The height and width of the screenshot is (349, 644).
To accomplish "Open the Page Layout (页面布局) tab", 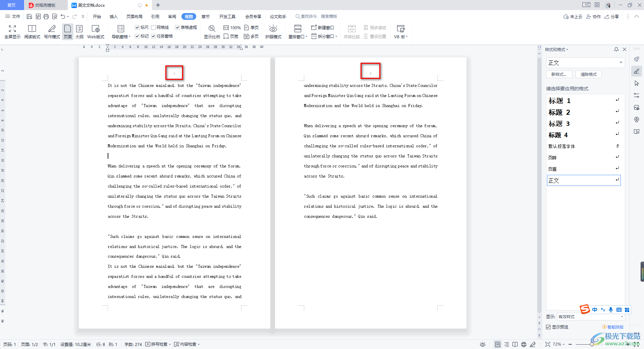I will point(135,16).
